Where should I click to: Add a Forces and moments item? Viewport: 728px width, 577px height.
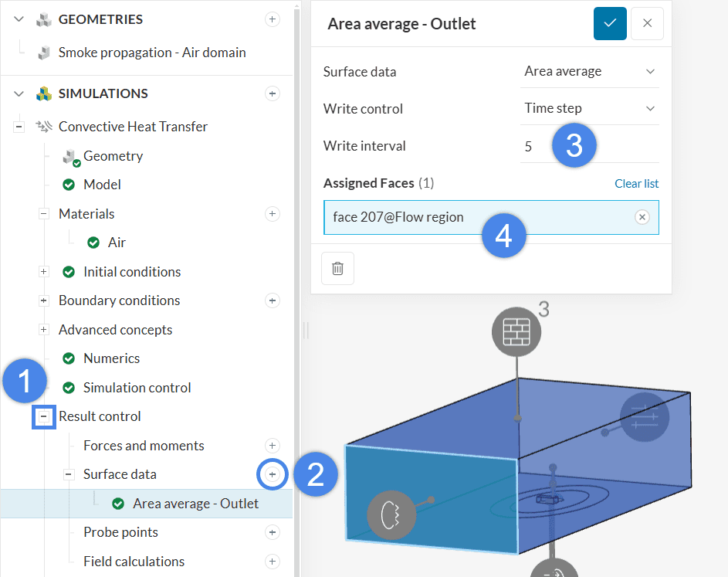point(273,446)
